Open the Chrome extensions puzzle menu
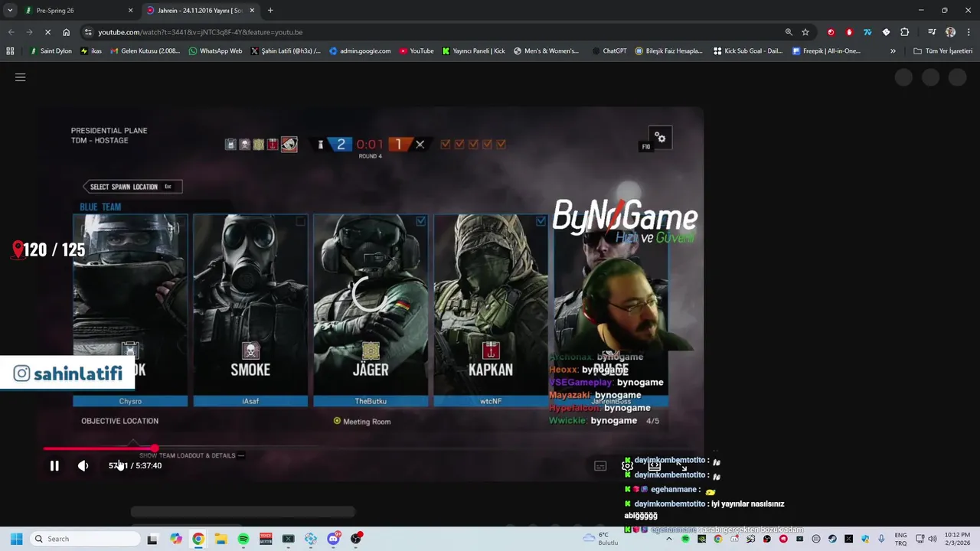The height and width of the screenshot is (551, 980). [905, 32]
